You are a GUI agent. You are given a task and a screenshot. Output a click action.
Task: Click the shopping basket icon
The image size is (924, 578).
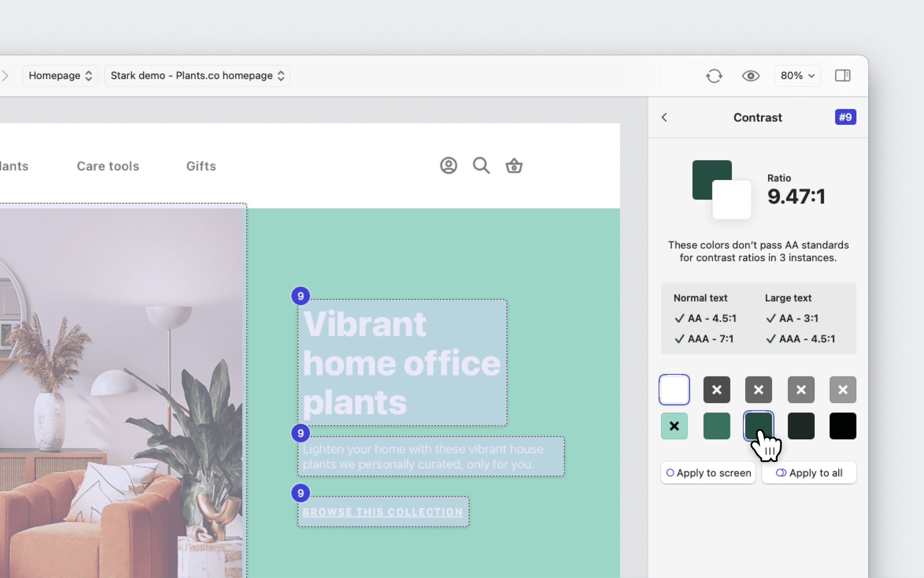(514, 166)
